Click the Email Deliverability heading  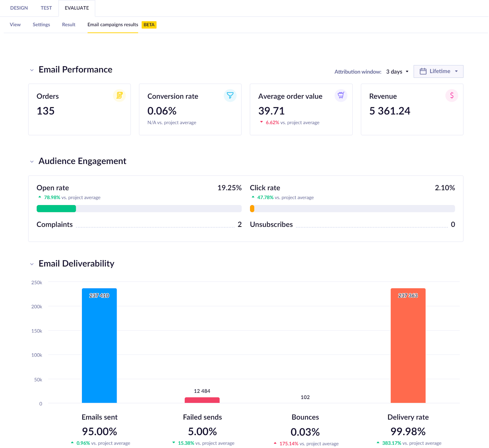point(76,263)
